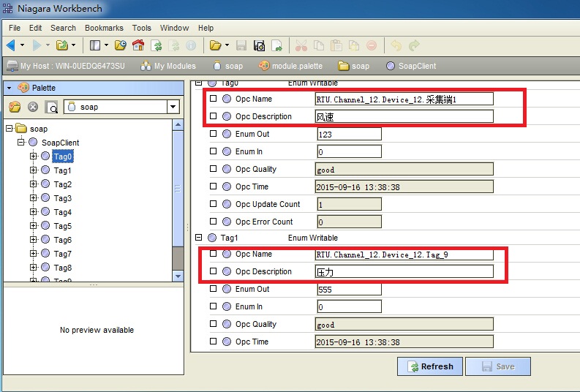
Task: Click the Forward arrow in toolbar
Action: (37, 45)
